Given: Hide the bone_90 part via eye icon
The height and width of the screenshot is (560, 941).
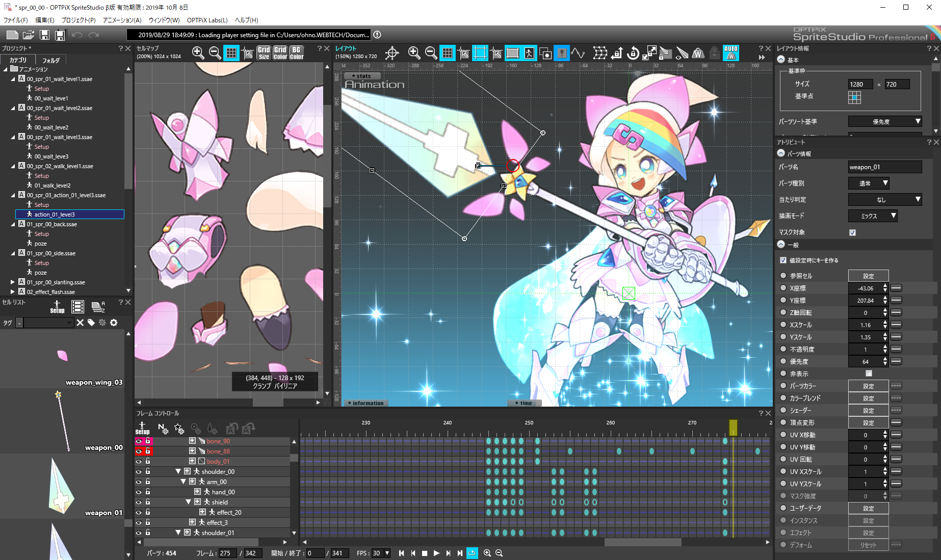Looking at the screenshot, I should (139, 441).
